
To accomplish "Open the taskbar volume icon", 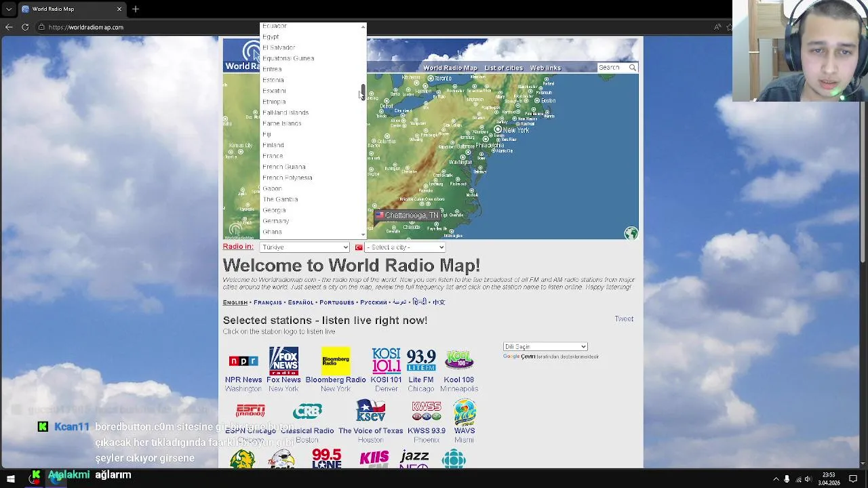I will coord(808,479).
